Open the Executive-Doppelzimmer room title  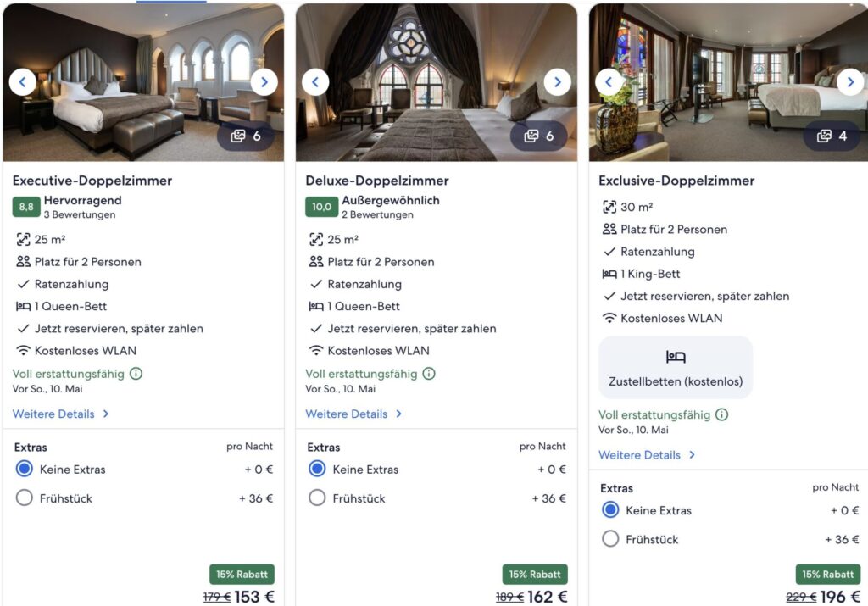coord(92,180)
